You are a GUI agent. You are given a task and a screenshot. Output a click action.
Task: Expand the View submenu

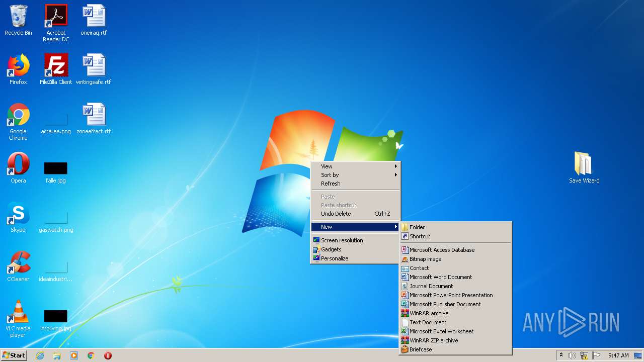point(355,166)
